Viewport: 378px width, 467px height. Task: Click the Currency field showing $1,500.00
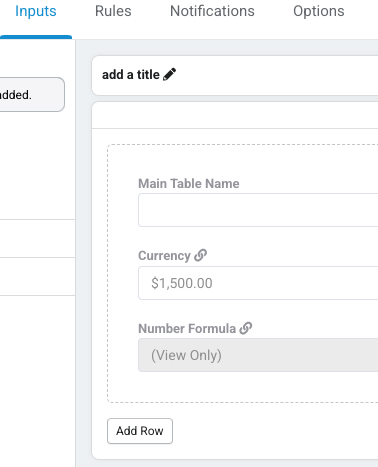pyautogui.click(x=258, y=283)
